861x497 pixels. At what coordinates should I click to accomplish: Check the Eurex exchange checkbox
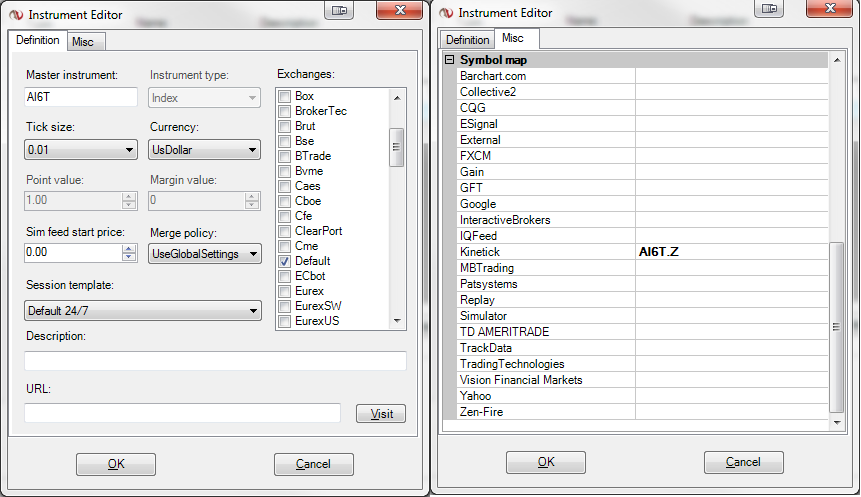[x=284, y=292]
